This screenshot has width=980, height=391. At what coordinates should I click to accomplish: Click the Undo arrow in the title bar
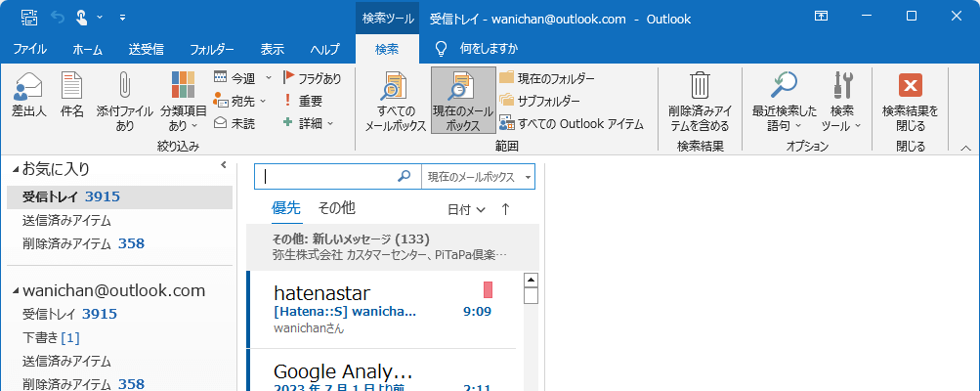coord(58,18)
